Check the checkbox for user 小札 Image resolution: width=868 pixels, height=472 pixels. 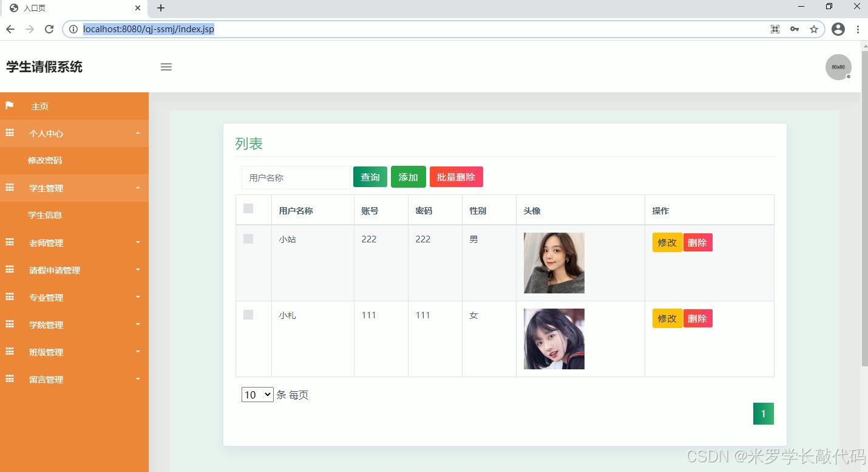[x=248, y=315]
